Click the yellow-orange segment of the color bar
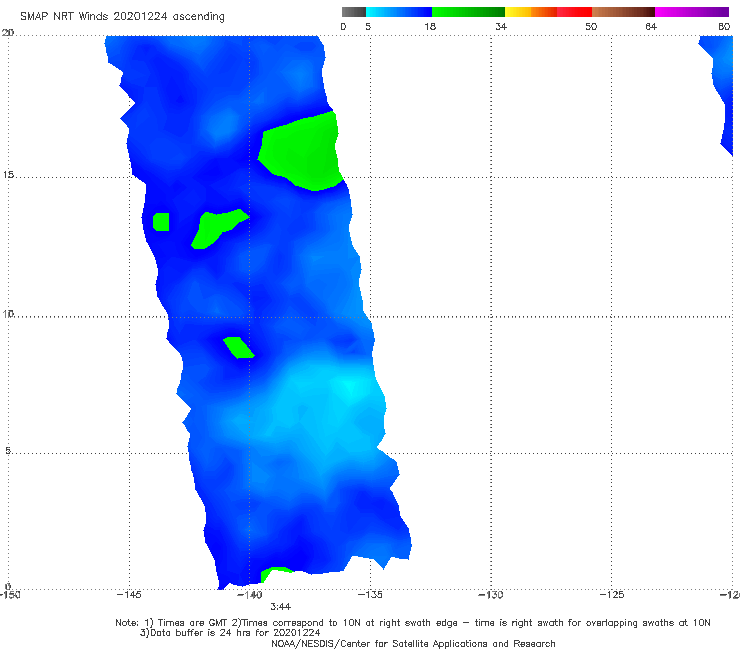 click(531, 12)
